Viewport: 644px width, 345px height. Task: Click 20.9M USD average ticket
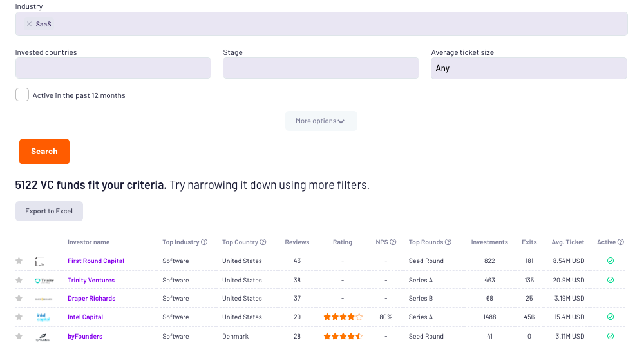(569, 280)
